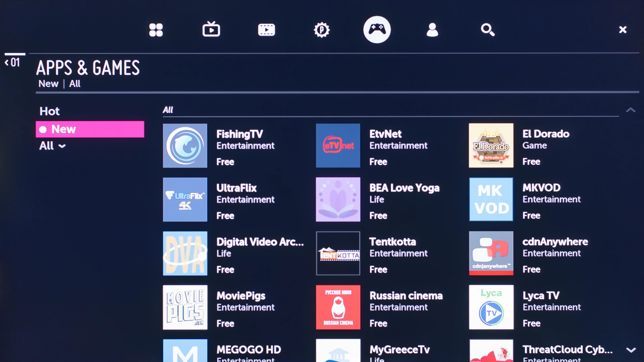Open the Russian cinema app icon

point(338,307)
